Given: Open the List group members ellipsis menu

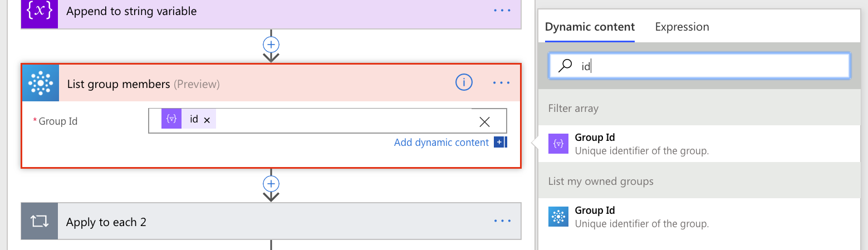Looking at the screenshot, I should click(x=502, y=83).
